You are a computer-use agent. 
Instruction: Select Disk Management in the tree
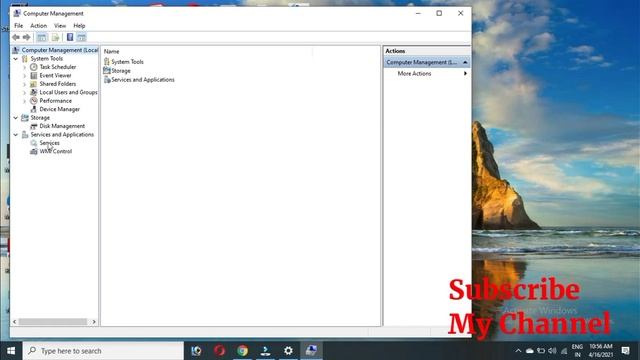pyautogui.click(x=62, y=126)
